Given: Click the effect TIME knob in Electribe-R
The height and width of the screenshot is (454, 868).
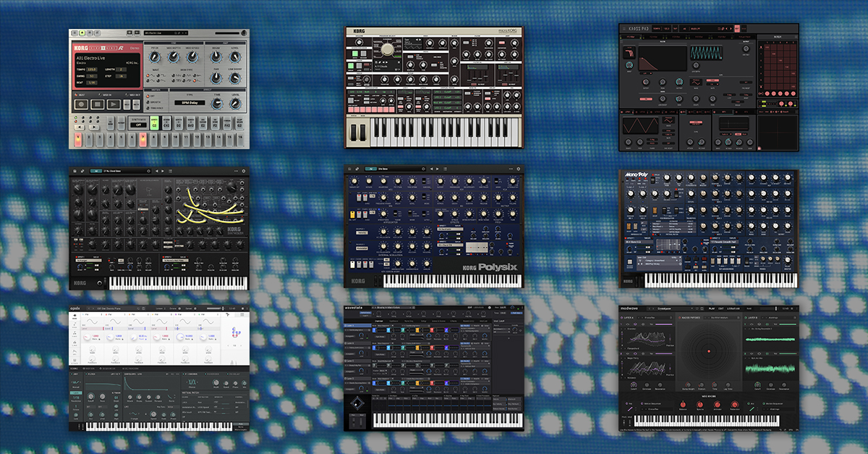Looking at the screenshot, I should (x=217, y=104).
